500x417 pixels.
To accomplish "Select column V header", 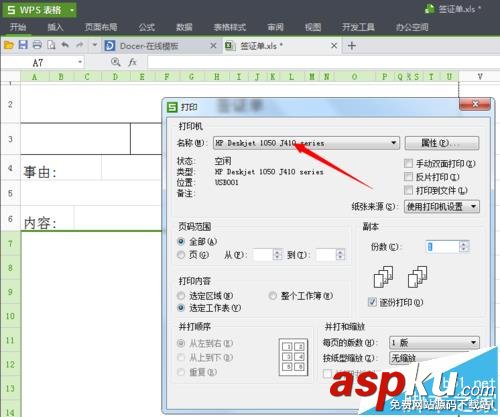I will (x=480, y=77).
